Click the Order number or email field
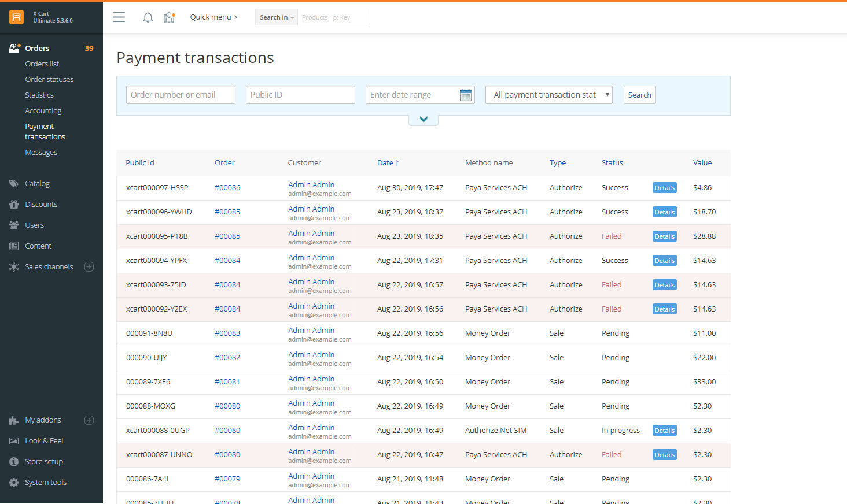The height and width of the screenshot is (504, 847). pos(181,95)
